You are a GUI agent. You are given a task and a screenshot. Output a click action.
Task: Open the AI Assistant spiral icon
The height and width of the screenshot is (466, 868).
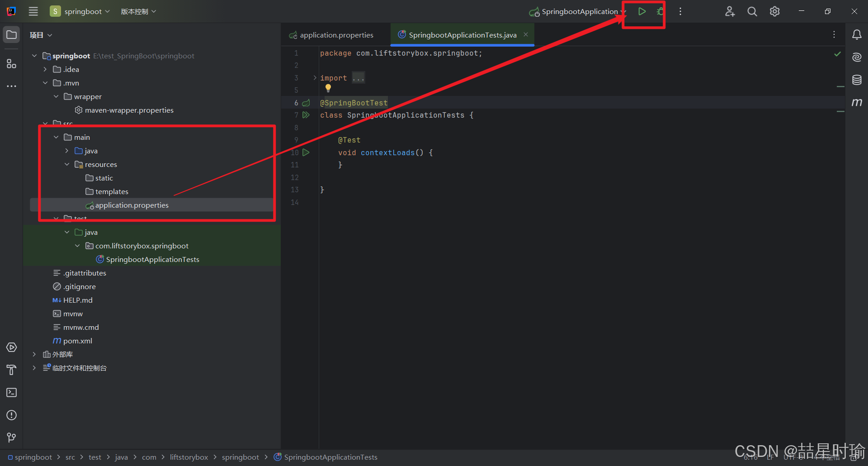click(x=857, y=57)
